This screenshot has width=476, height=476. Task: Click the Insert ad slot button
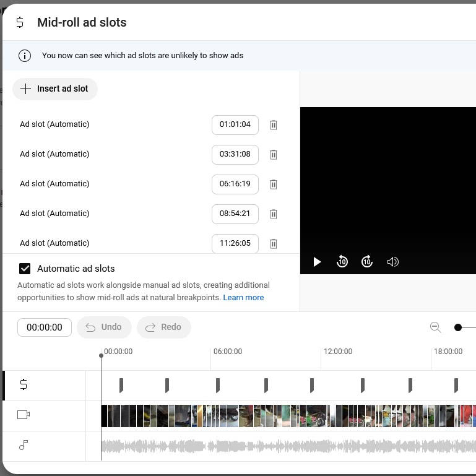point(55,89)
